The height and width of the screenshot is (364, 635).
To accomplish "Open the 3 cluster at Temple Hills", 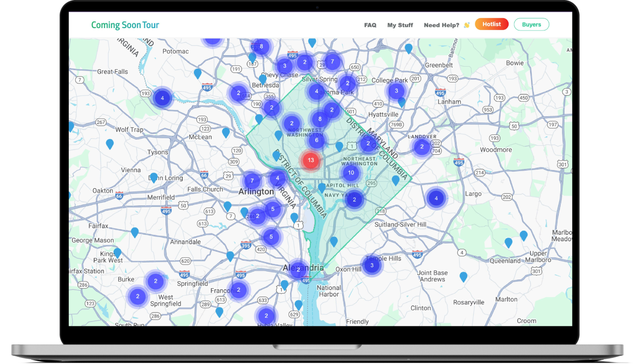I will click(372, 265).
